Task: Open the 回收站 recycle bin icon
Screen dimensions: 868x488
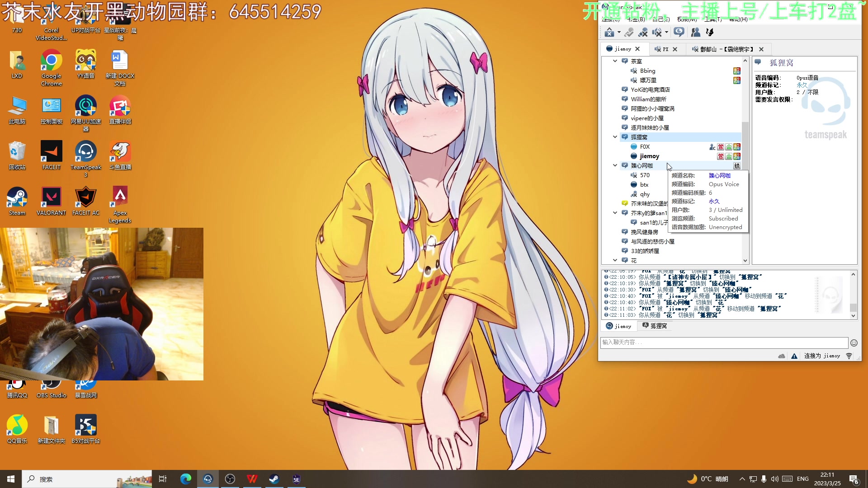Action: coord(17,155)
